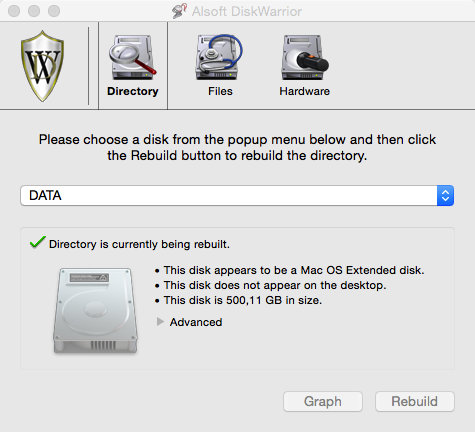This screenshot has height=432, width=475.
Task: Open the Directory magnifying glass disk icon
Action: pos(133,57)
